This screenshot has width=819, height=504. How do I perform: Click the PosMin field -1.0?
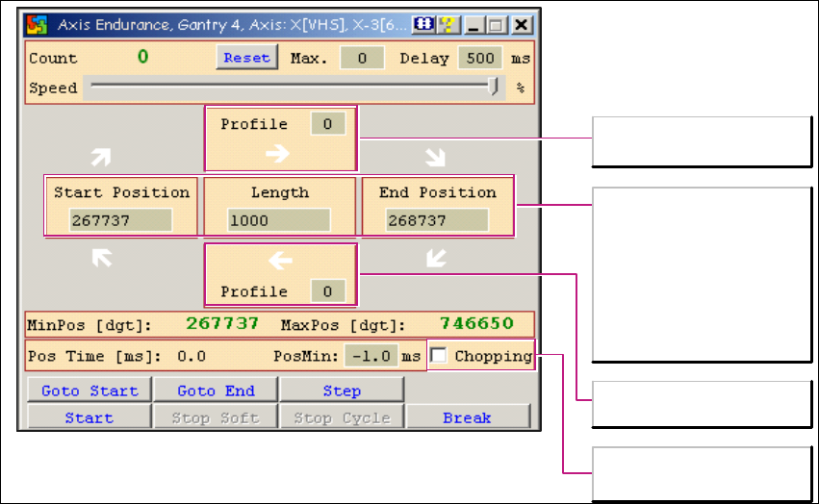pos(371,356)
